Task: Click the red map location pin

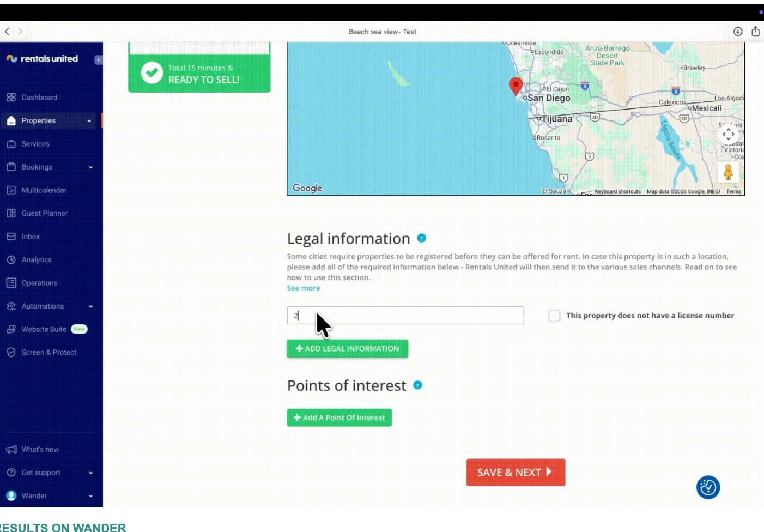Action: 516,87
